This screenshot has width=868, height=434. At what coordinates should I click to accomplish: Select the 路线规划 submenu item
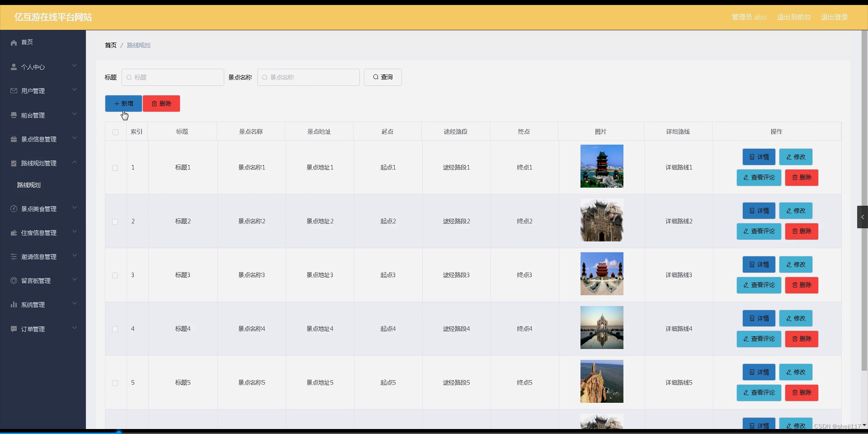coord(43,185)
